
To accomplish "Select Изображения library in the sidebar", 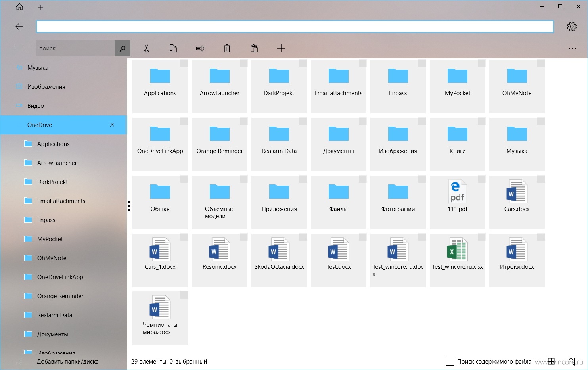I will (63, 87).
